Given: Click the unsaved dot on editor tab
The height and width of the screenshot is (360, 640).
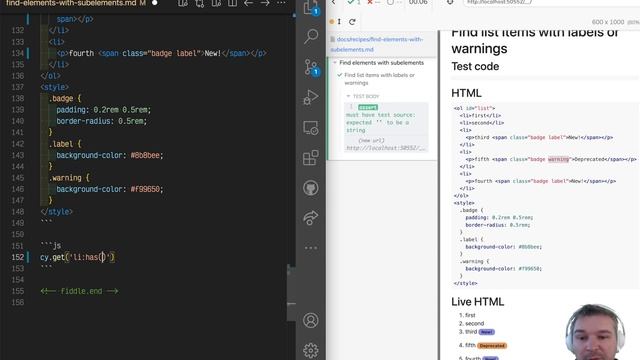Looking at the screenshot, I should [x=155, y=3].
